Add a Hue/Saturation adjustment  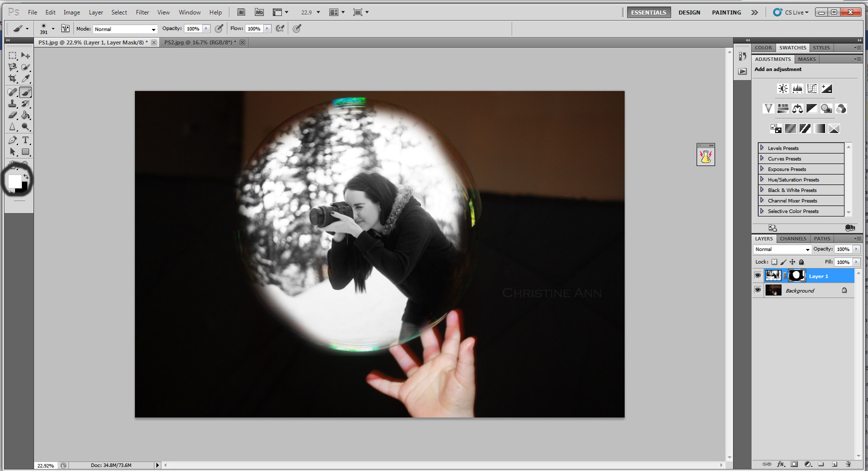click(x=783, y=108)
